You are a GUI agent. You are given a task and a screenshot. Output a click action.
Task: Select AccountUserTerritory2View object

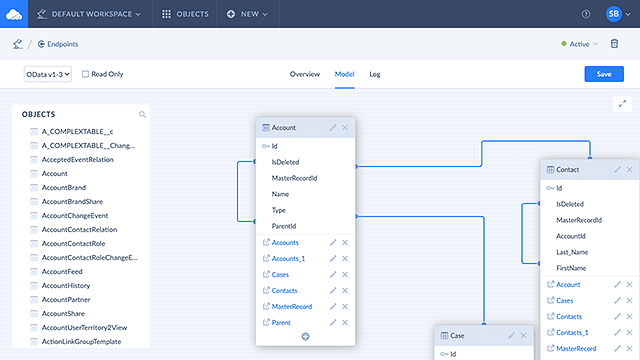pos(84,328)
